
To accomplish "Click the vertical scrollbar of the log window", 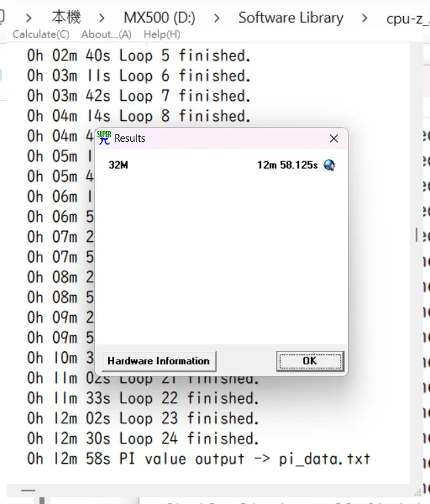I will coord(417,235).
